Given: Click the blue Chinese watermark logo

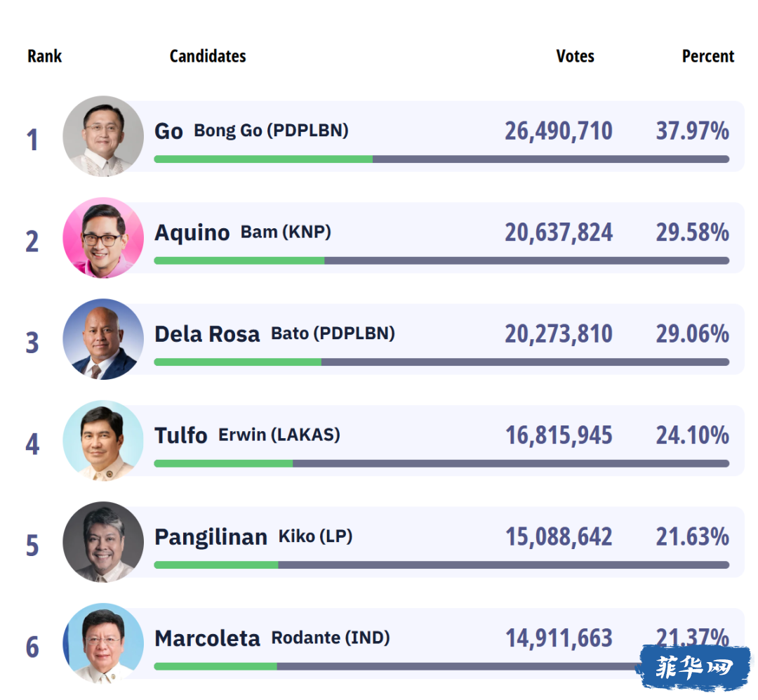Looking at the screenshot, I should pos(694,668).
